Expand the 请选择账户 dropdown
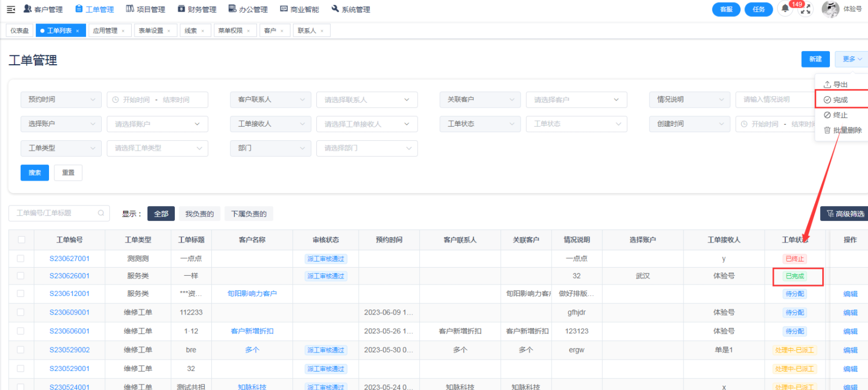This screenshot has height=390, width=868. [157, 124]
